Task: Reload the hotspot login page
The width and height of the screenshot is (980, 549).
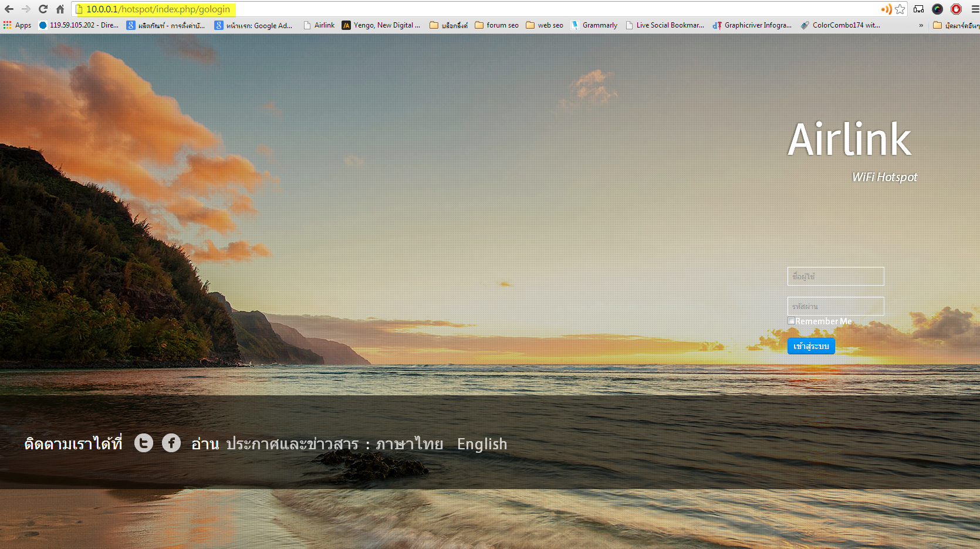Action: click(x=43, y=9)
